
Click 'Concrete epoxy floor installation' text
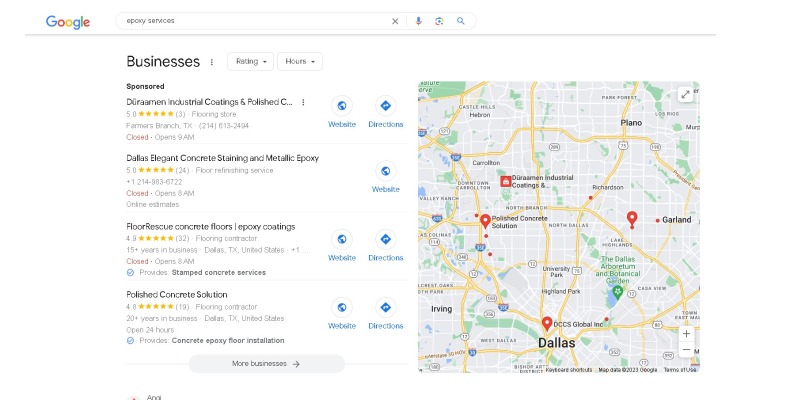tap(228, 340)
